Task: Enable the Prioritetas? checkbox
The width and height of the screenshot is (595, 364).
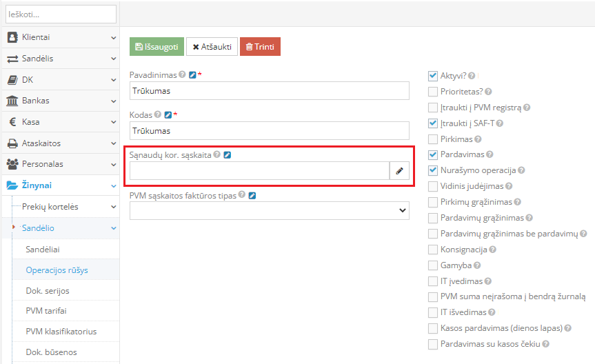Action: [x=433, y=92]
